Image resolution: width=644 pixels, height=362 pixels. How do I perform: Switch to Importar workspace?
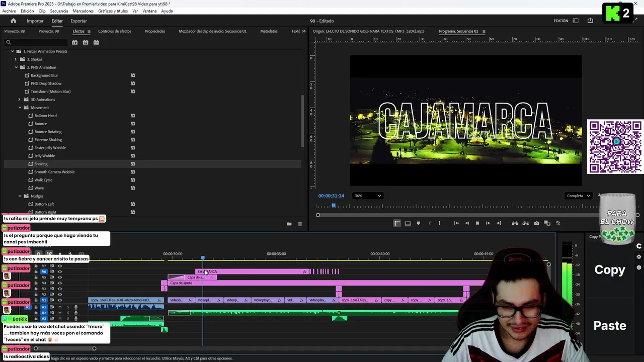(x=35, y=21)
